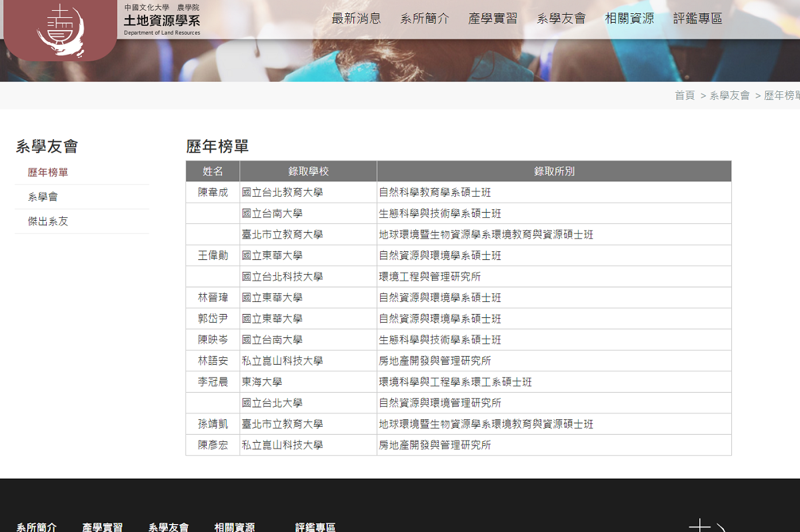Select 歷年榜單 in the sidebar
800x532 pixels.
tap(48, 173)
